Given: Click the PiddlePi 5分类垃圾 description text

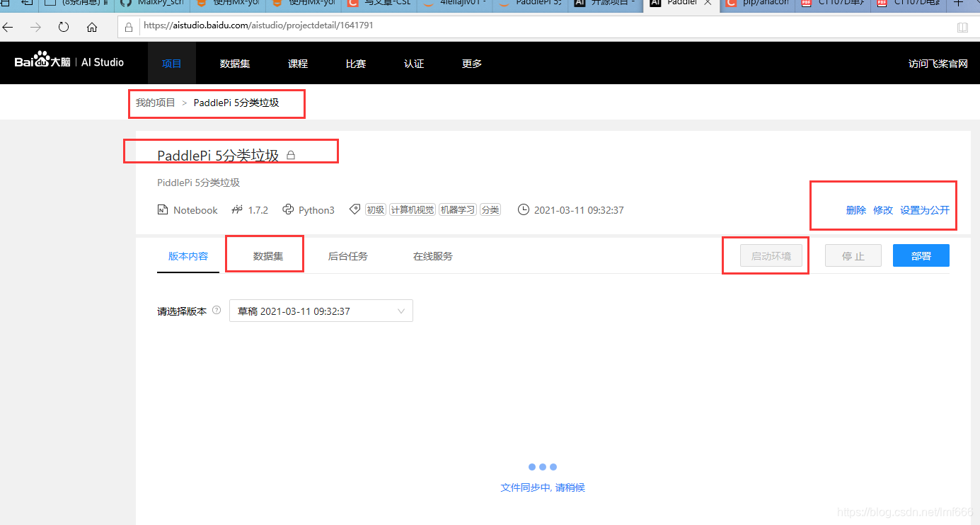Looking at the screenshot, I should (199, 183).
